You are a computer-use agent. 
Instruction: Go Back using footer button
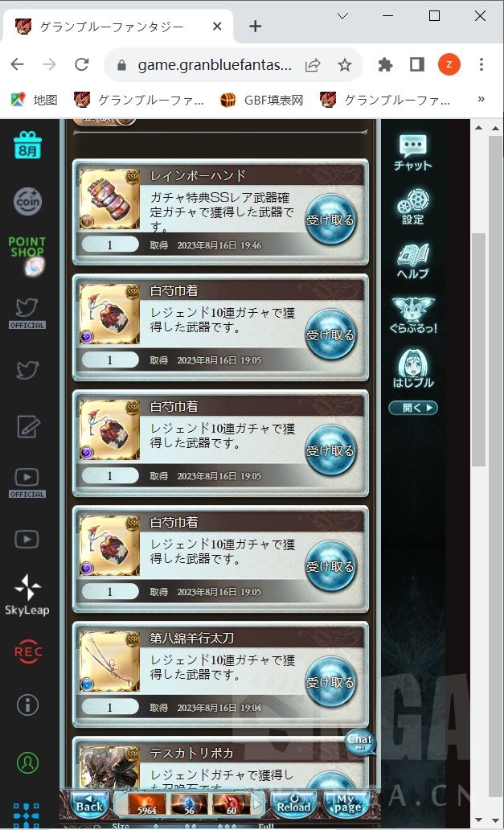click(89, 804)
